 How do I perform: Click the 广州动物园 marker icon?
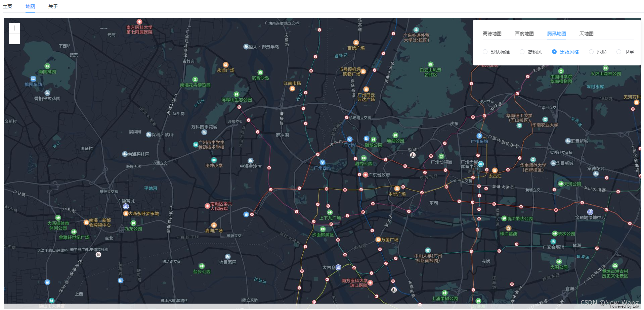(441, 156)
